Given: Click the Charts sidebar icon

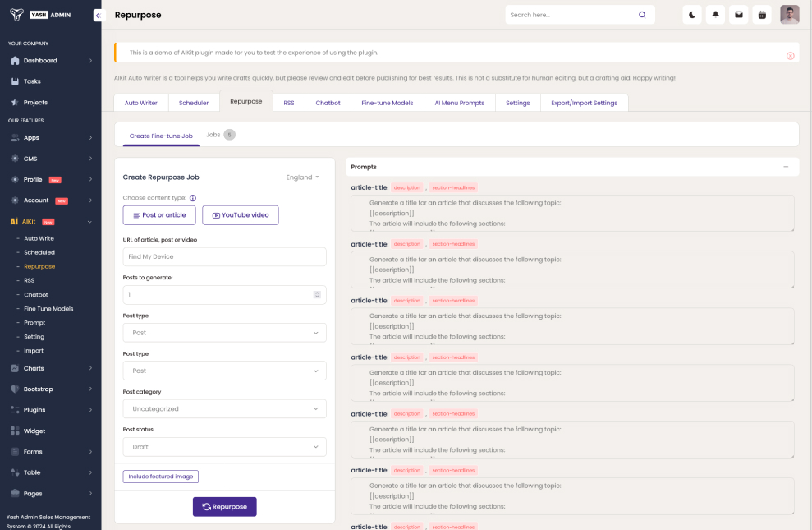Looking at the screenshot, I should [x=15, y=368].
